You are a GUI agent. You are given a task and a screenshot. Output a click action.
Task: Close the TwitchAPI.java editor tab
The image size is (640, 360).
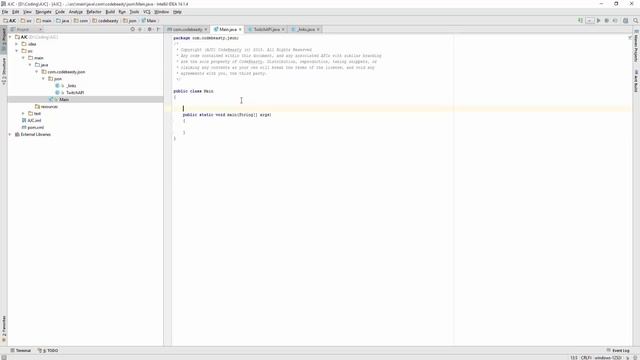(x=283, y=29)
